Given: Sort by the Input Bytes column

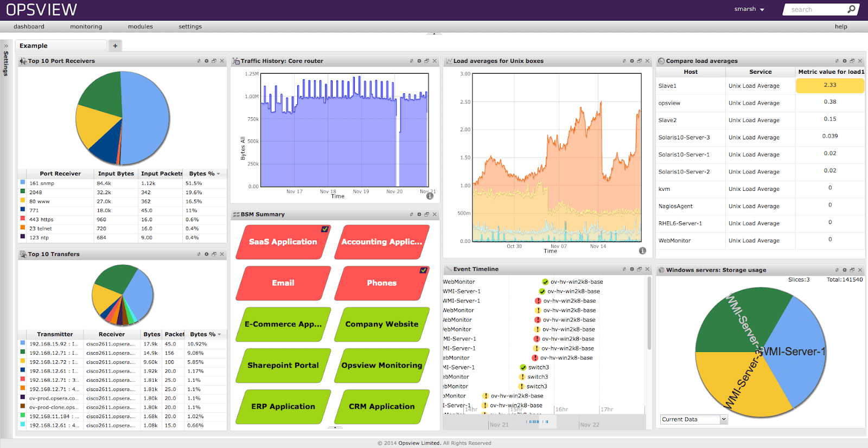Looking at the screenshot, I should 116,174.
